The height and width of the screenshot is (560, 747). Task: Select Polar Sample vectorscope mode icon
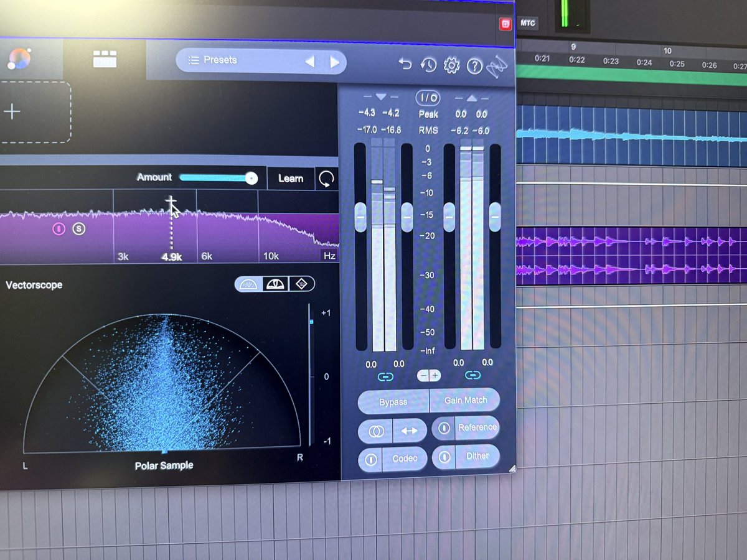(248, 284)
